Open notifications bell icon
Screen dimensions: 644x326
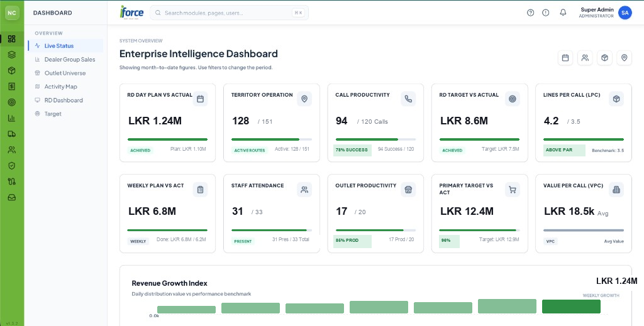(563, 13)
